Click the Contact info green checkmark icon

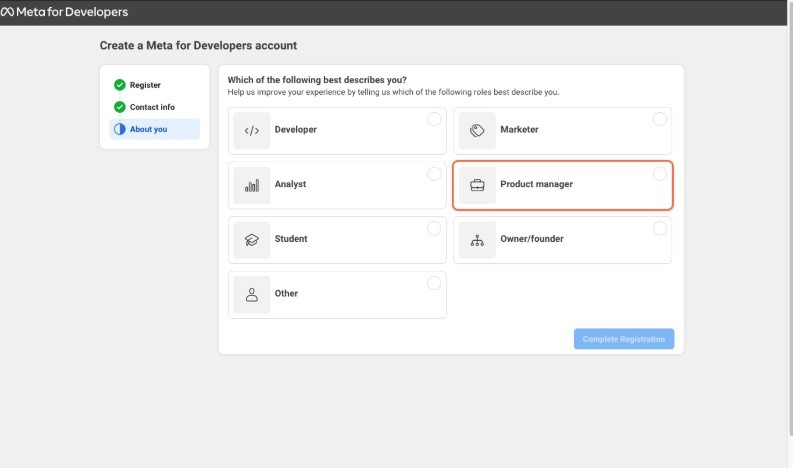pos(119,107)
